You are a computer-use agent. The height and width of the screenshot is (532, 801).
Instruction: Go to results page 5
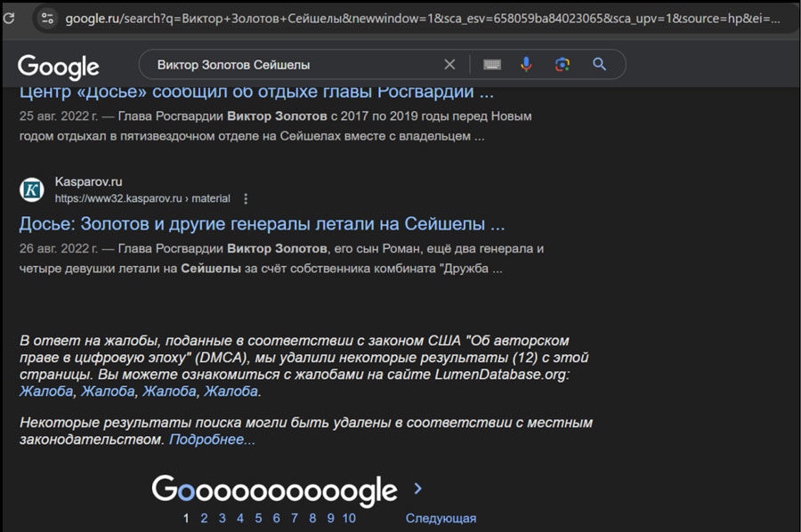click(x=258, y=519)
